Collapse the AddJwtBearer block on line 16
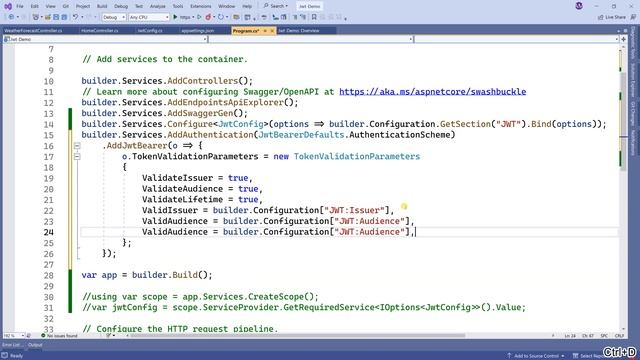 (x=77, y=146)
